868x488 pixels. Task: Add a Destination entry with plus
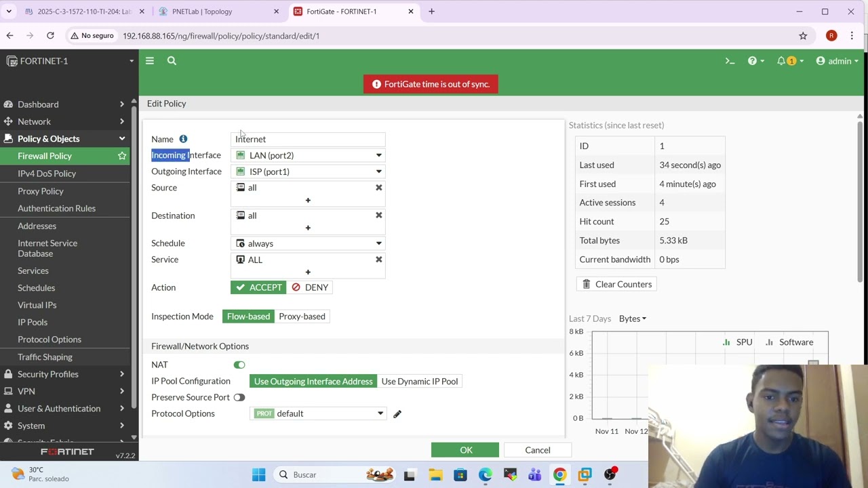(308, 228)
